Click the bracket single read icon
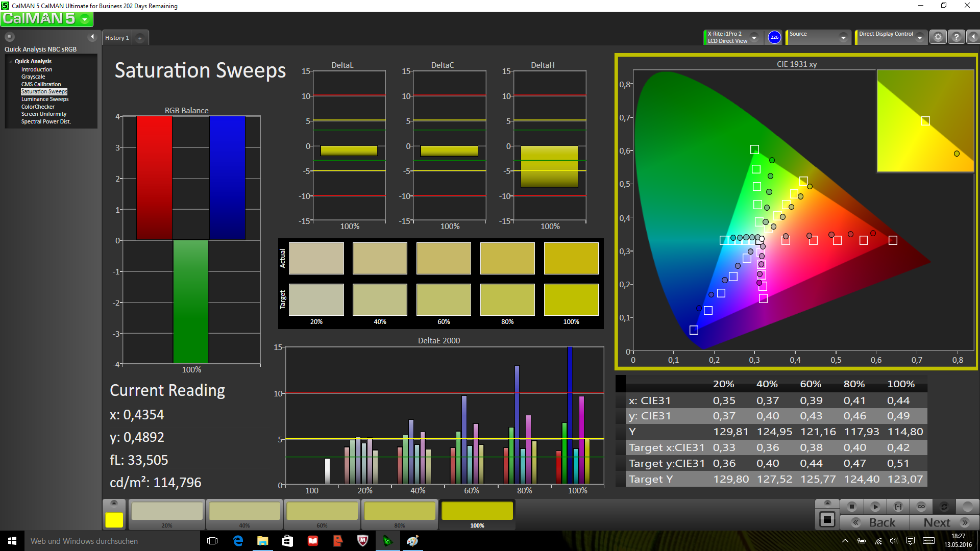Image resolution: width=980 pixels, height=551 pixels. click(898, 507)
